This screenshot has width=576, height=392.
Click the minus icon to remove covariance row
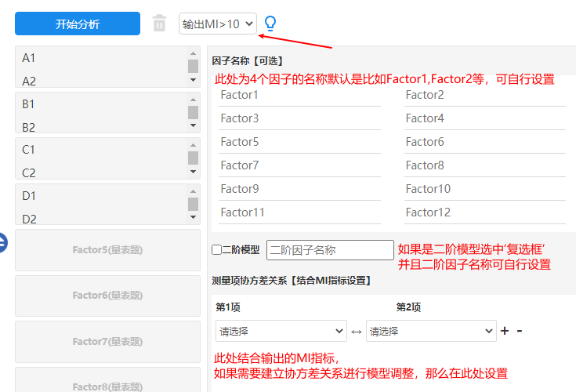[x=520, y=331]
